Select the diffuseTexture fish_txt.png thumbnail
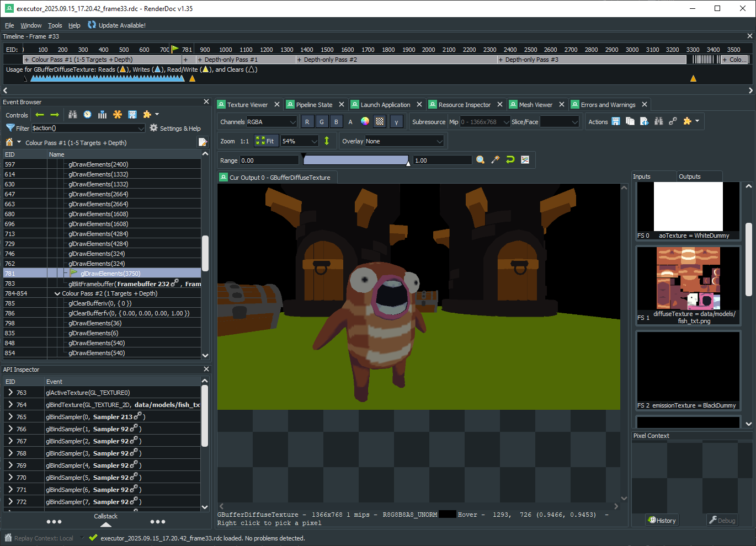The height and width of the screenshot is (546, 756). 688,285
